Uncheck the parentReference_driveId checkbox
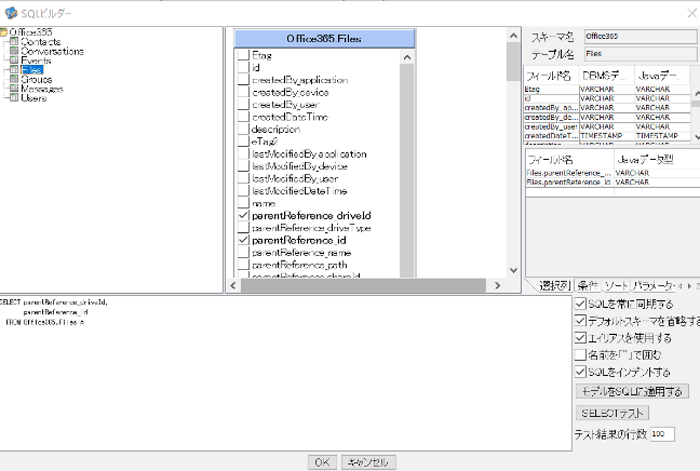 click(243, 216)
